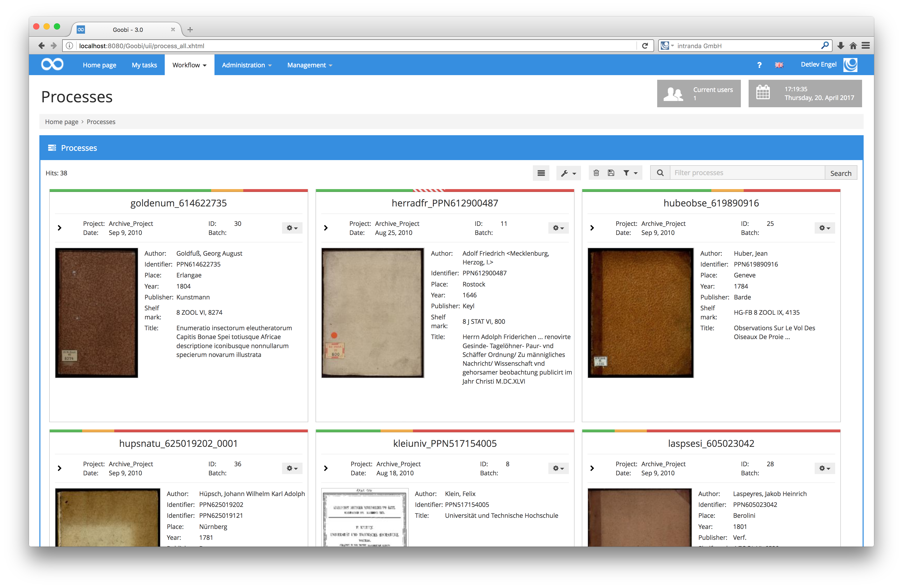Click the Filter processes input field
The image size is (903, 588).
coord(747,173)
